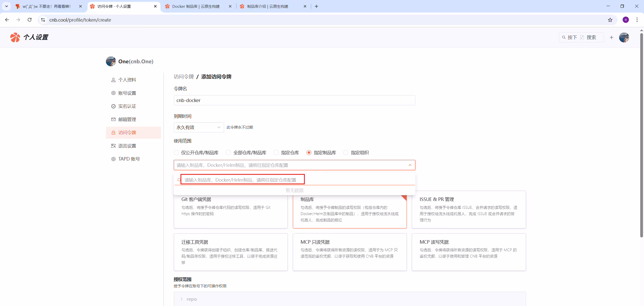This screenshot has width=644, height=306.
Task: Open the user avatar menu top right
Action: [624, 37]
